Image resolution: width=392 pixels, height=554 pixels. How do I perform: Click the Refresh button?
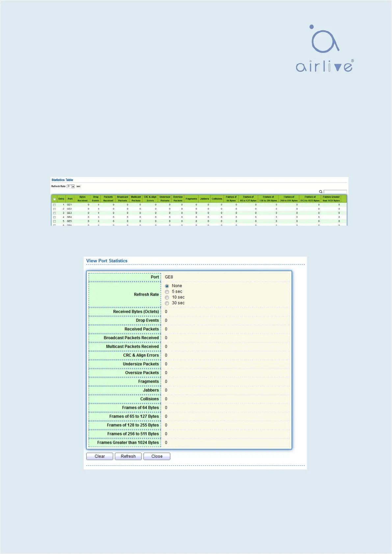click(128, 456)
